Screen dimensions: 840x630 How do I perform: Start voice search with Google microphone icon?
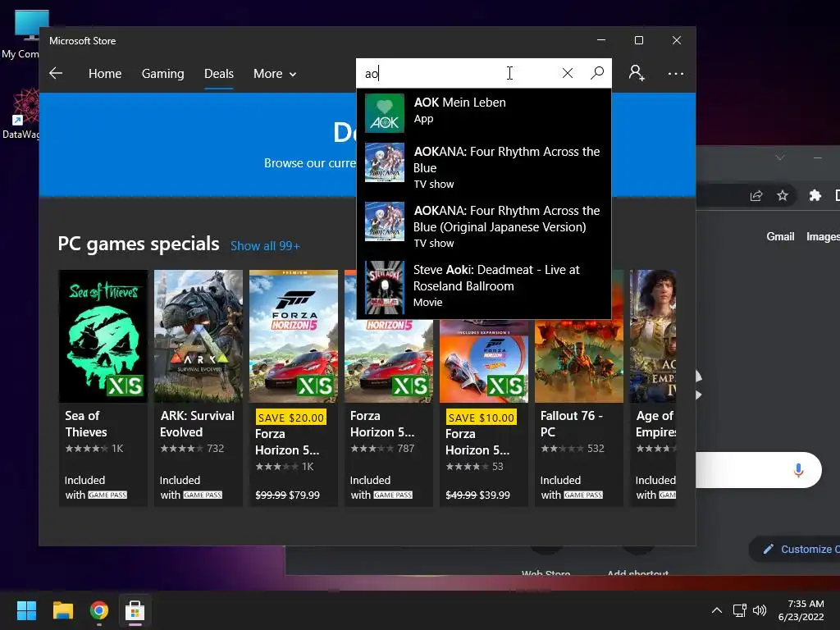pos(798,470)
